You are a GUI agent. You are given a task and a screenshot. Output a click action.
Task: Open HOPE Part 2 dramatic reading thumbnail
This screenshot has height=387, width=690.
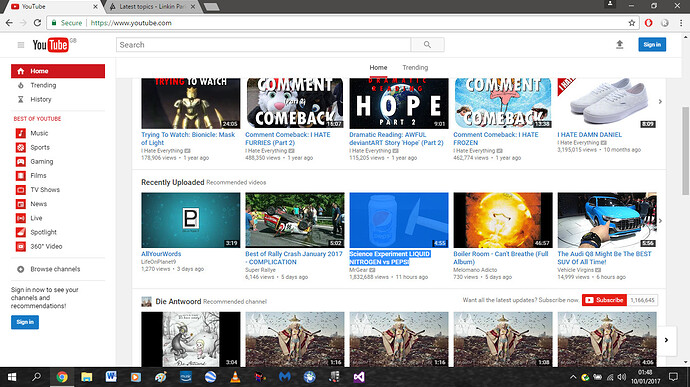click(x=399, y=103)
